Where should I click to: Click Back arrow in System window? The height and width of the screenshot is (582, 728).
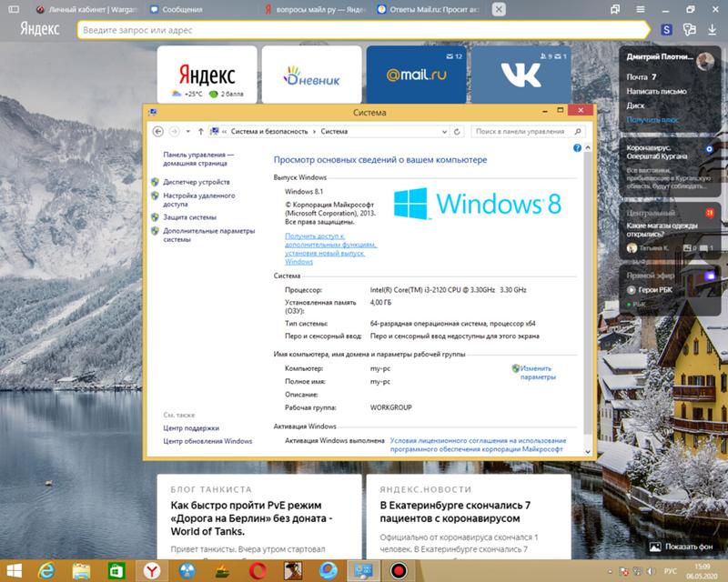157,131
